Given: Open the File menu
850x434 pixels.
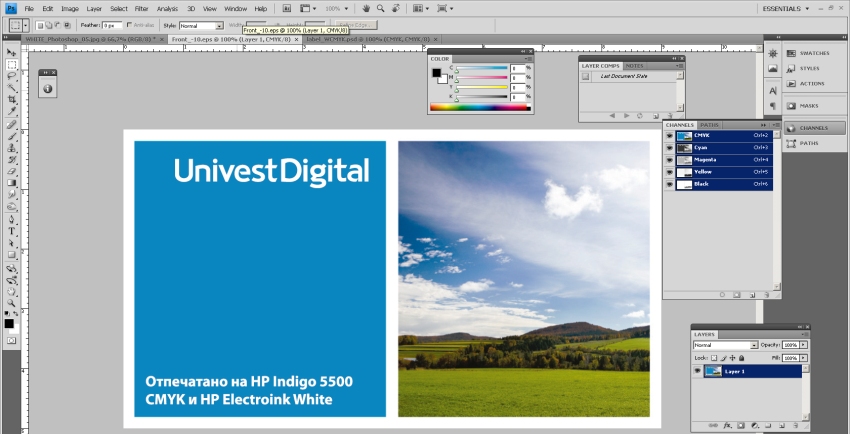Looking at the screenshot, I should pyautogui.click(x=29, y=9).
